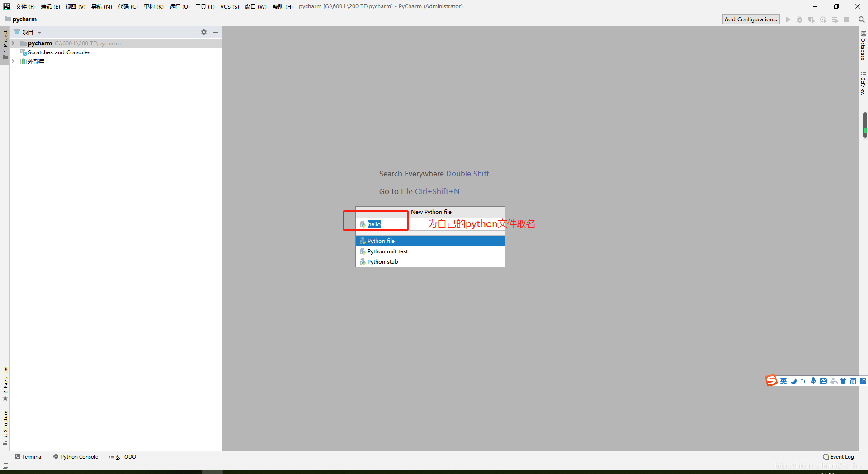Open the 窗口 (W) menu

tap(256, 6)
